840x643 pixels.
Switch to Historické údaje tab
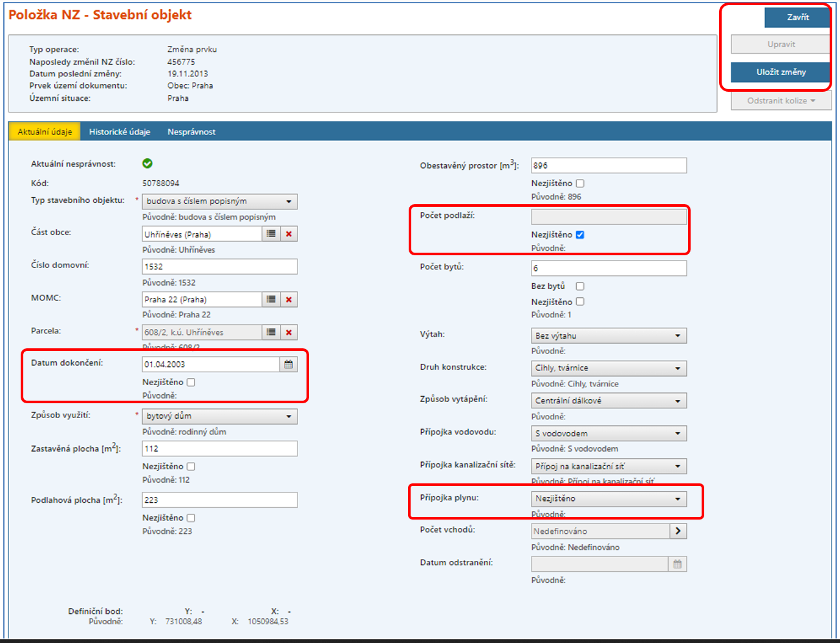coord(120,132)
